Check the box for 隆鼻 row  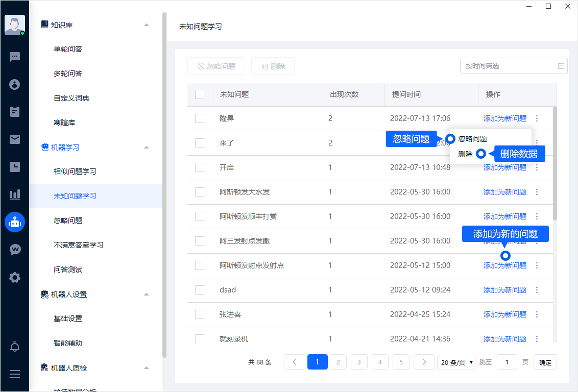[x=200, y=118]
